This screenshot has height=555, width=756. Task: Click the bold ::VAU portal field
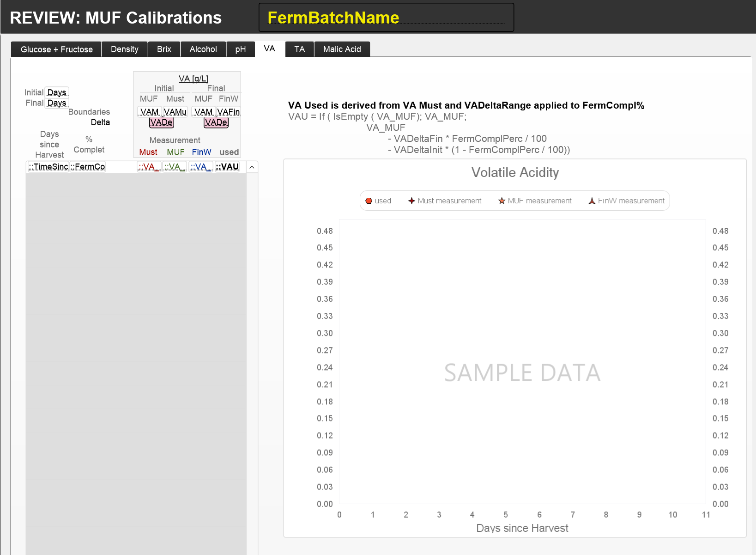(227, 167)
